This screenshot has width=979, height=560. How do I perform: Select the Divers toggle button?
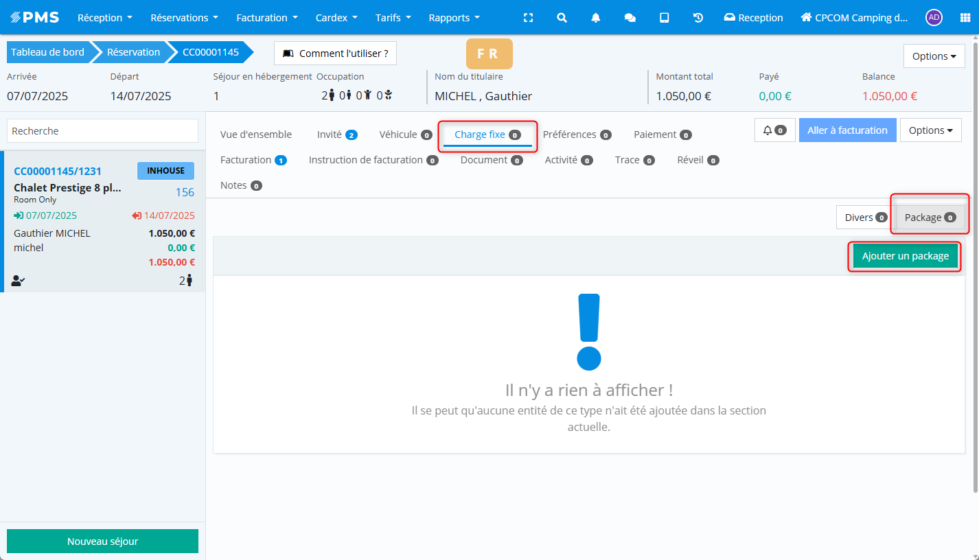click(x=865, y=218)
